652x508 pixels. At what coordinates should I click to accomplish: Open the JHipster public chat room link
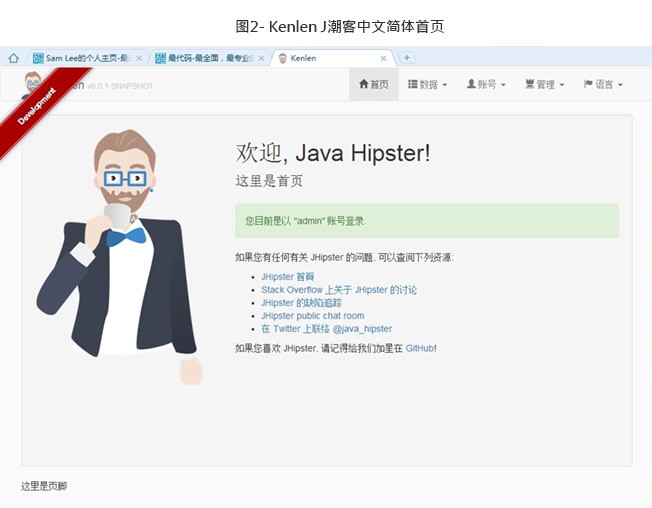(x=313, y=316)
